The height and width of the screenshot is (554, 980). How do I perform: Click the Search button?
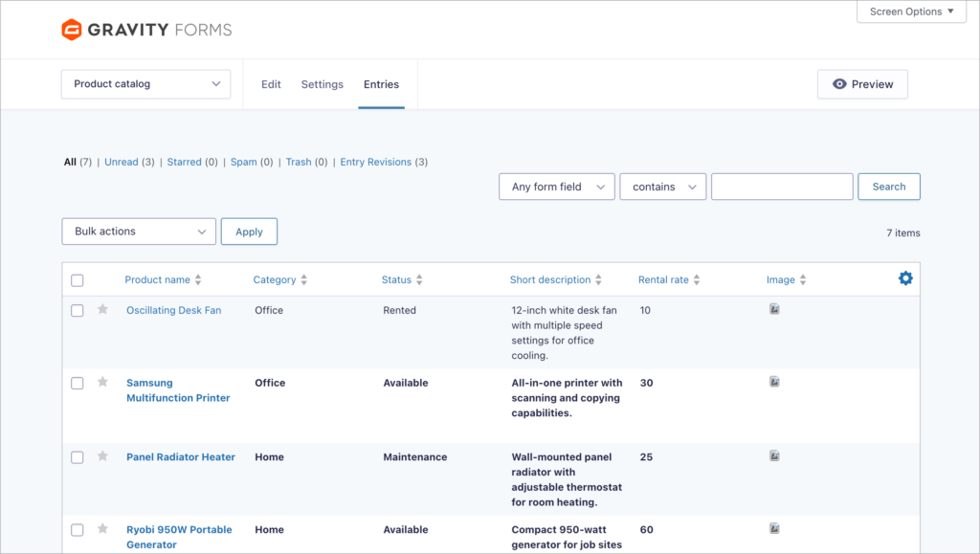point(888,186)
